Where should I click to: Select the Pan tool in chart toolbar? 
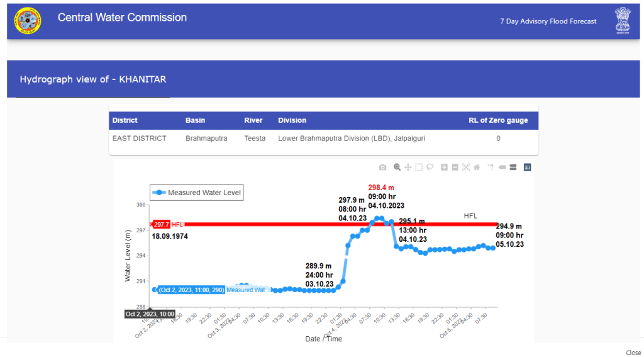tap(408, 167)
